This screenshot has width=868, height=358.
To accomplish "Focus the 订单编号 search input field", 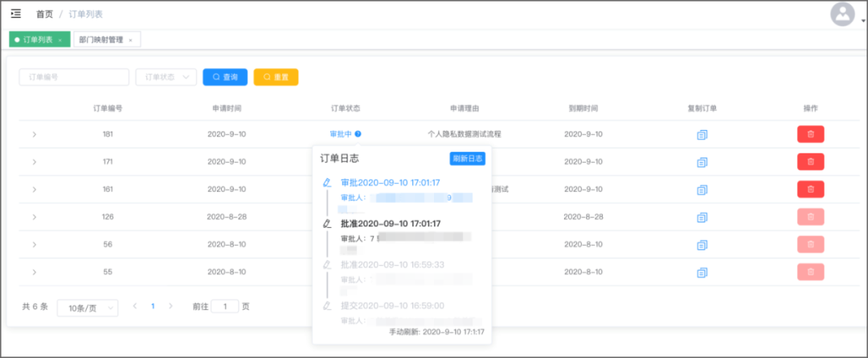I will (x=74, y=77).
